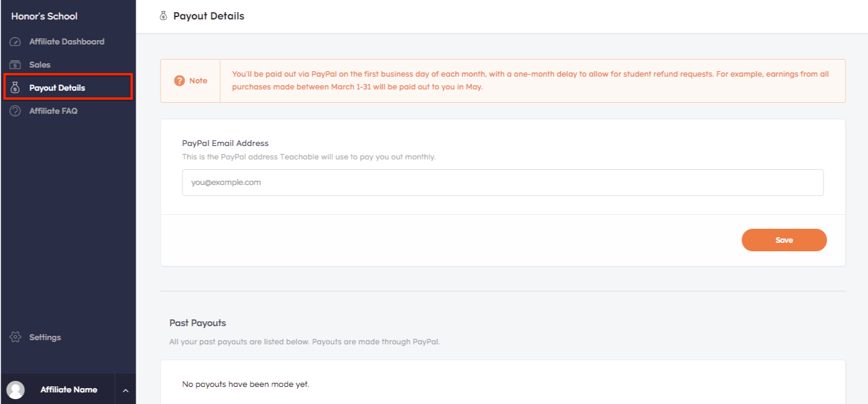Click the Payout Details money bag sidebar icon

click(x=16, y=88)
